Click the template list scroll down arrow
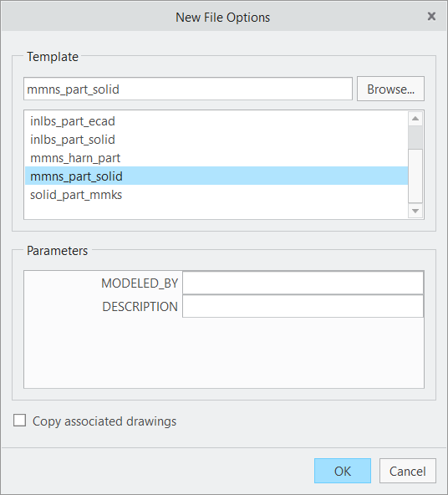The image size is (448, 495). [415, 211]
